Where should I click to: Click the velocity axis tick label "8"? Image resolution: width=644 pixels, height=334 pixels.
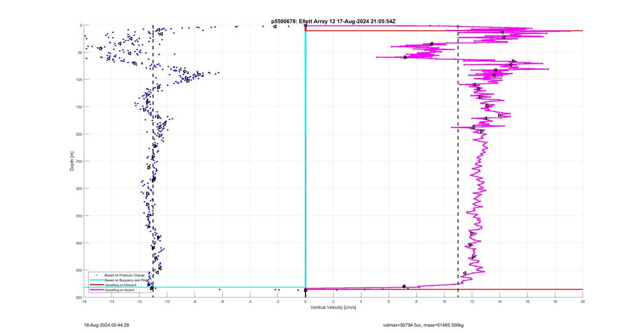[416, 302]
